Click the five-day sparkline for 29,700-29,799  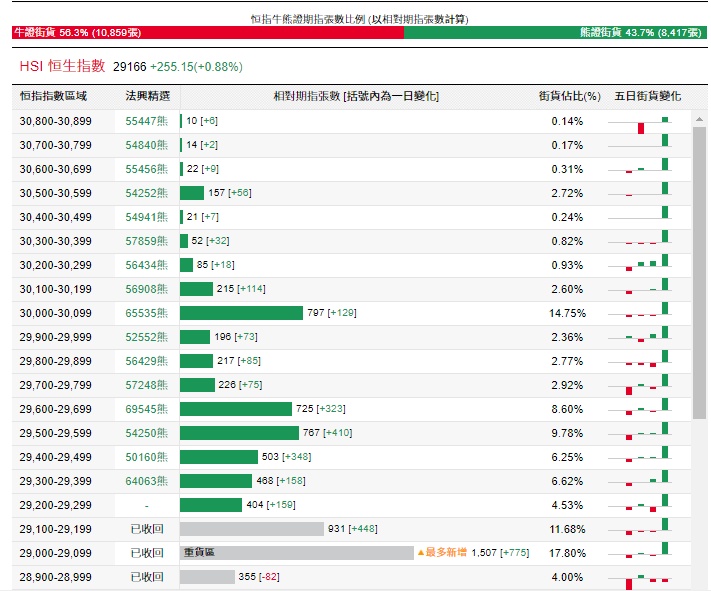point(639,385)
